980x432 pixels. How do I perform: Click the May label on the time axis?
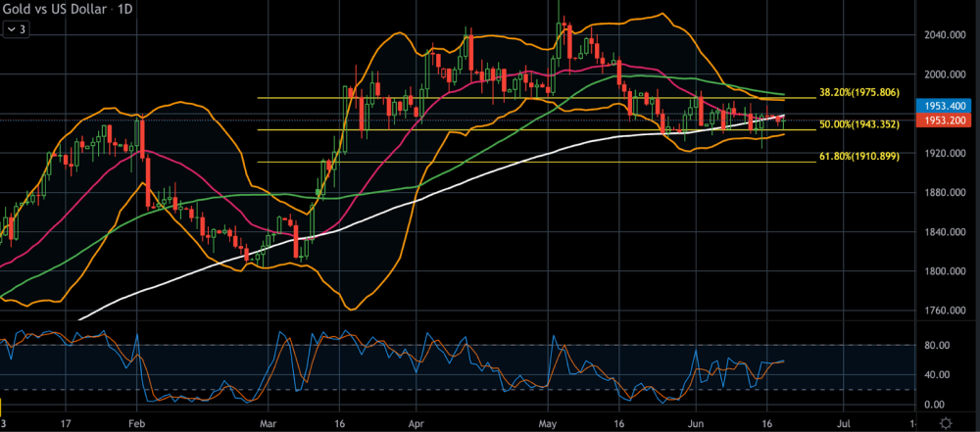pyautogui.click(x=548, y=423)
